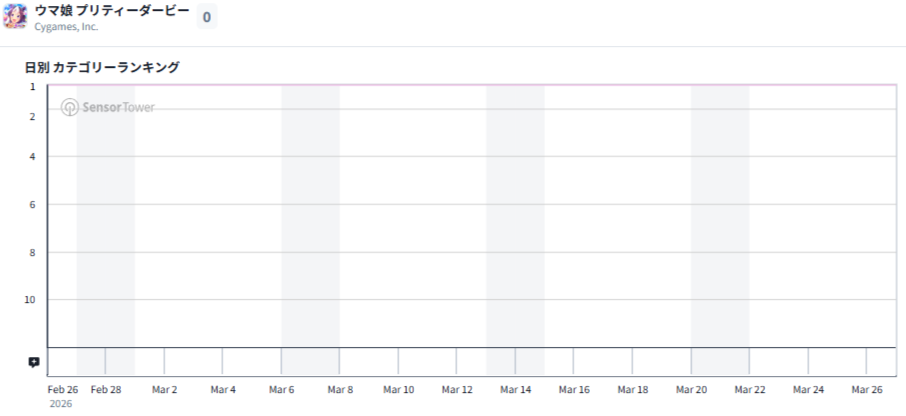Click the Mar 10 date label
906x416 pixels.
[398, 389]
